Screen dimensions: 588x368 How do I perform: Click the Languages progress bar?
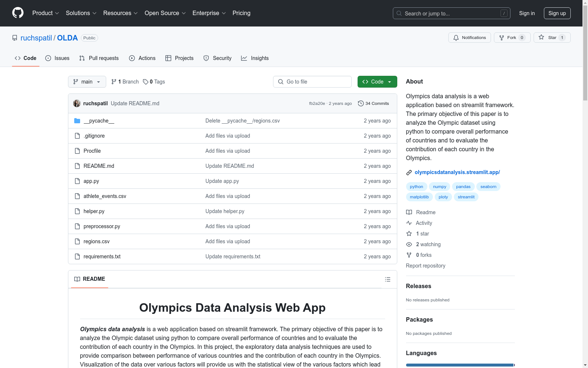coord(460,365)
